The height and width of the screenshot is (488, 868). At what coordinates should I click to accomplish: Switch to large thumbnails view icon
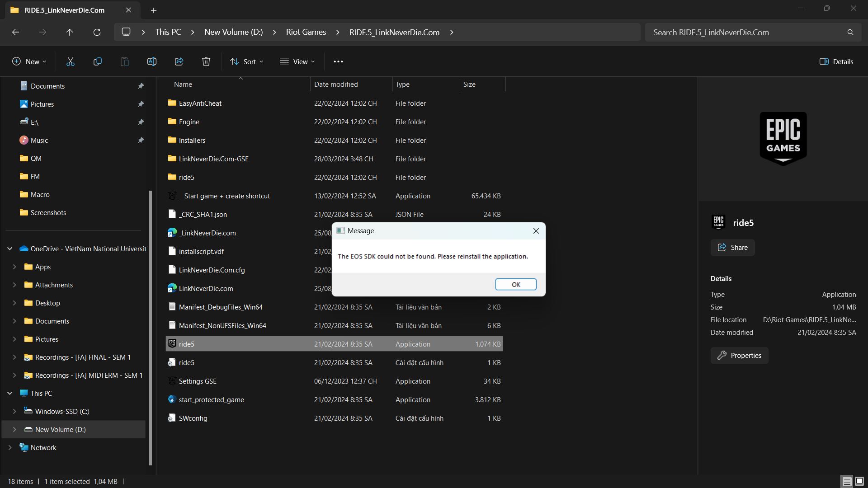859,482
